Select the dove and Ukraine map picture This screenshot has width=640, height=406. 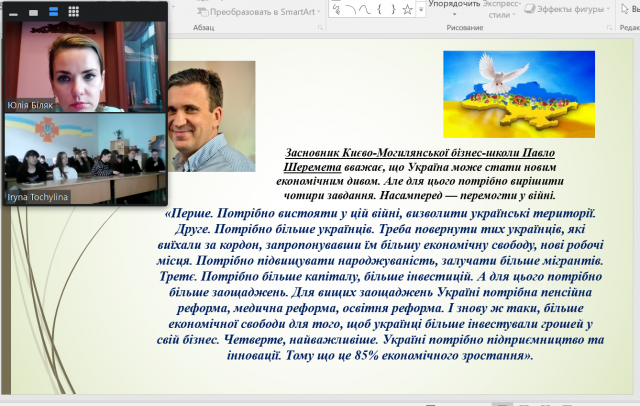tap(519, 94)
